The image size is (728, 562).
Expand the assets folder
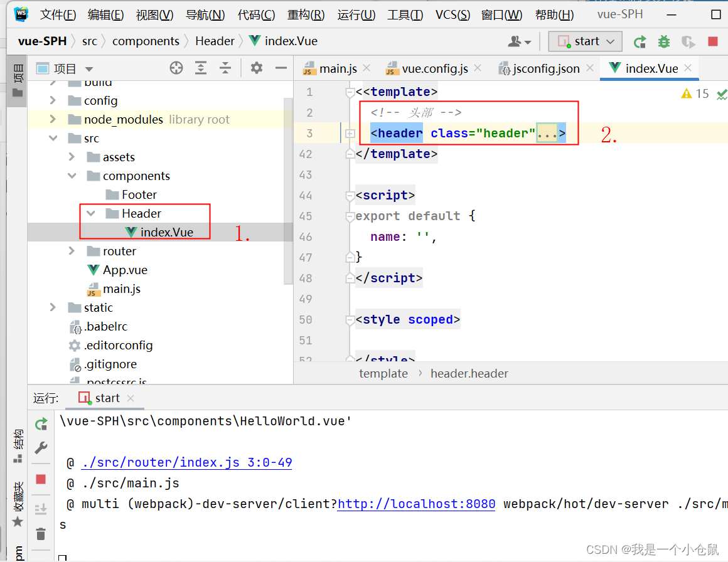[72, 157]
